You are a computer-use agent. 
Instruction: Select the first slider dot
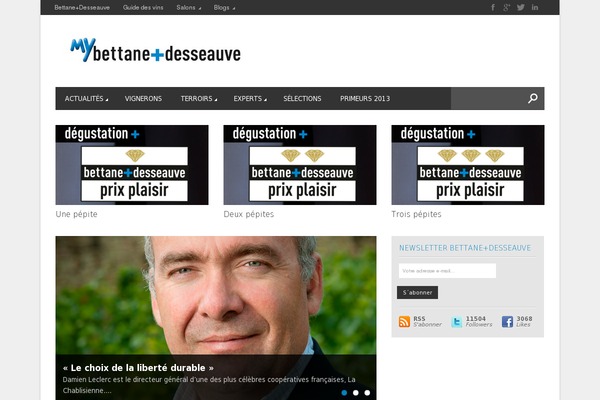[x=344, y=393]
